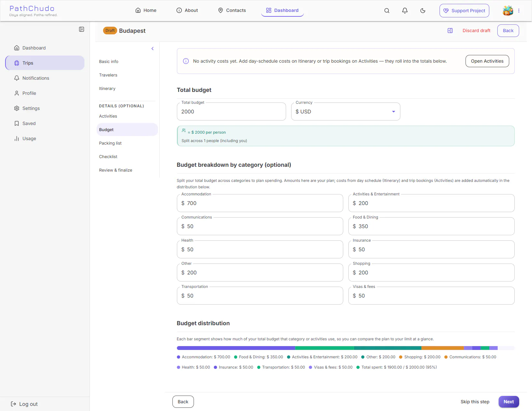
Task: Click the Food & Dining amount field
Action: click(x=431, y=226)
